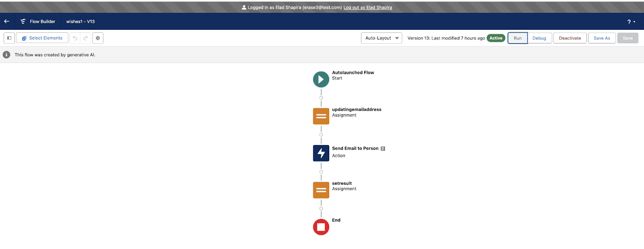Select the Autolaunched Flow Start node icon
Viewport: 644px width, 249px height.
coord(321,80)
